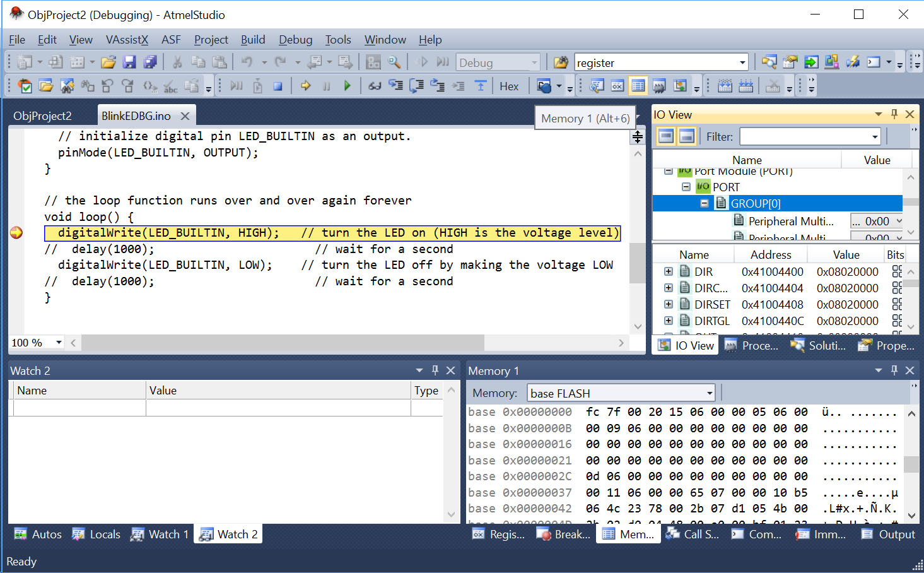This screenshot has width=924, height=573.
Task: Open the IO View Filter dropdown
Action: coord(875,137)
